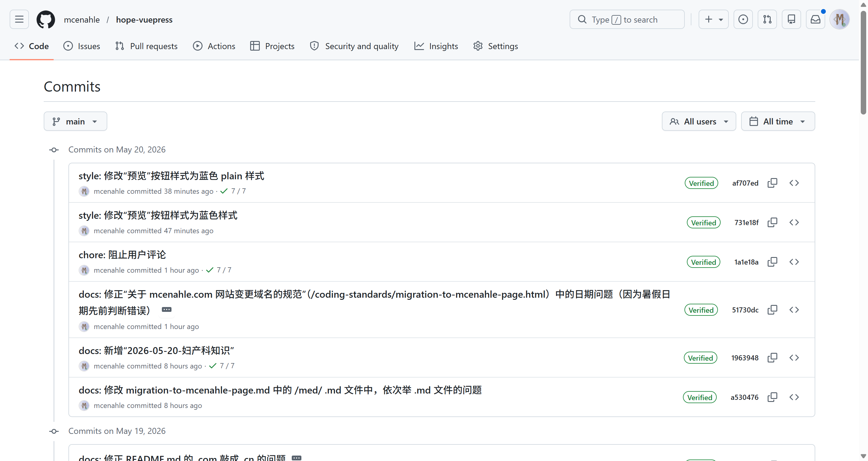Switch to Code tab

pos(32,46)
